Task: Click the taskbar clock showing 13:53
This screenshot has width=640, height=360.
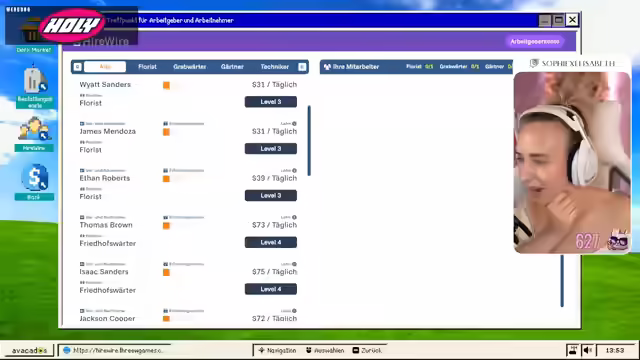Action: point(615,350)
